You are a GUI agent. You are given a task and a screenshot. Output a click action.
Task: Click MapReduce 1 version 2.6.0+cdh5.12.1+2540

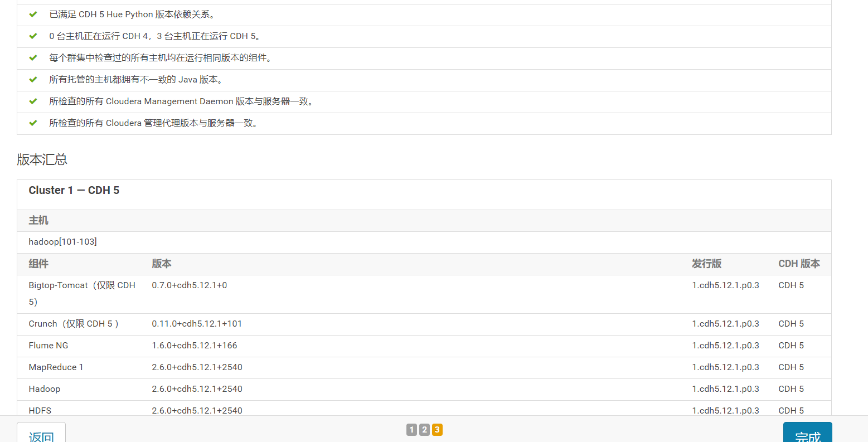(x=197, y=367)
